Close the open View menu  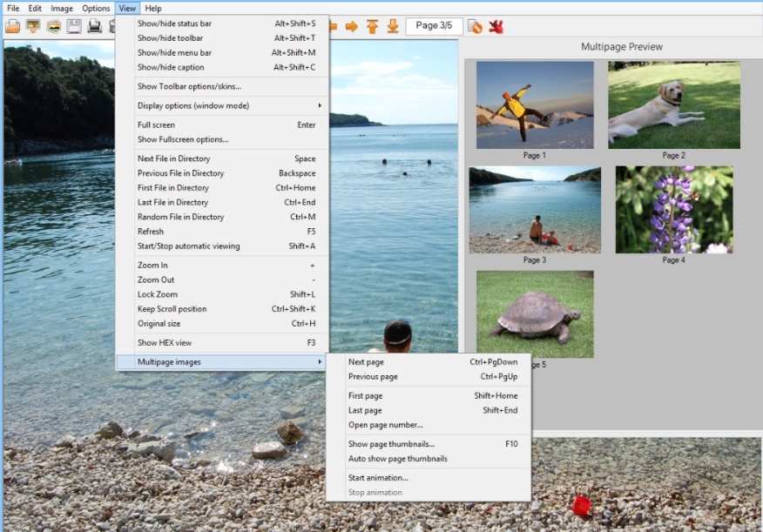127,8
